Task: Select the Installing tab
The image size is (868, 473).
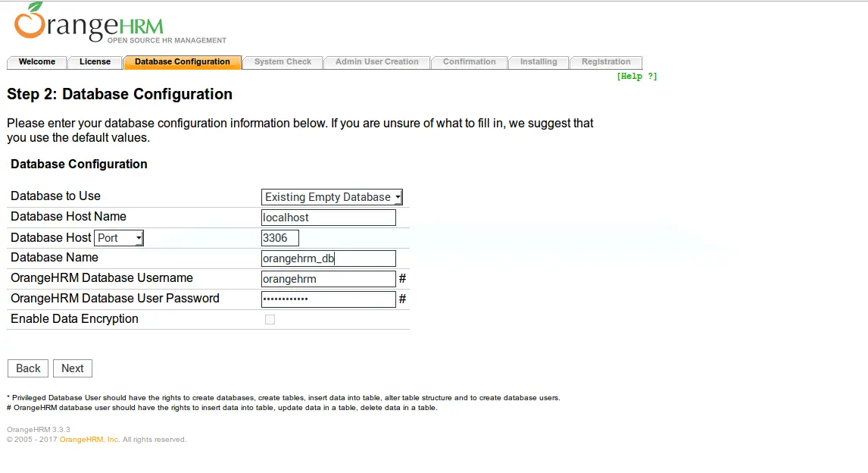Action: coord(538,62)
